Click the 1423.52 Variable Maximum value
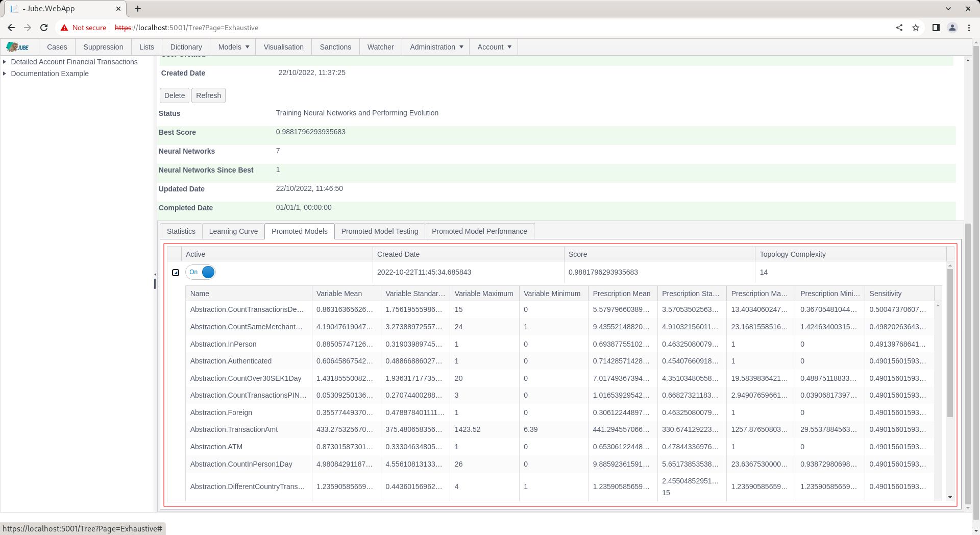This screenshot has height=535, width=980. coord(468,429)
